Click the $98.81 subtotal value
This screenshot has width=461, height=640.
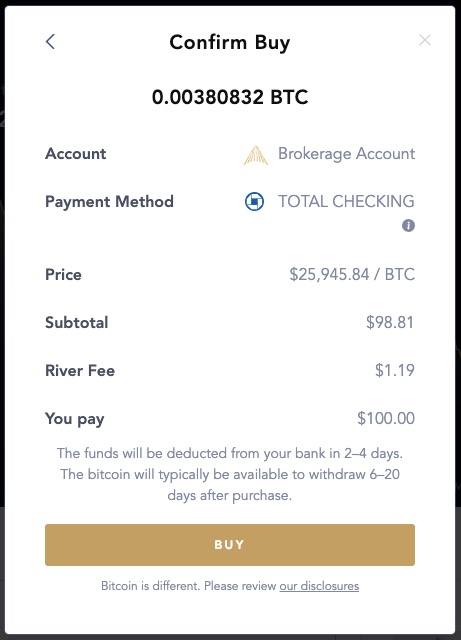pos(390,322)
